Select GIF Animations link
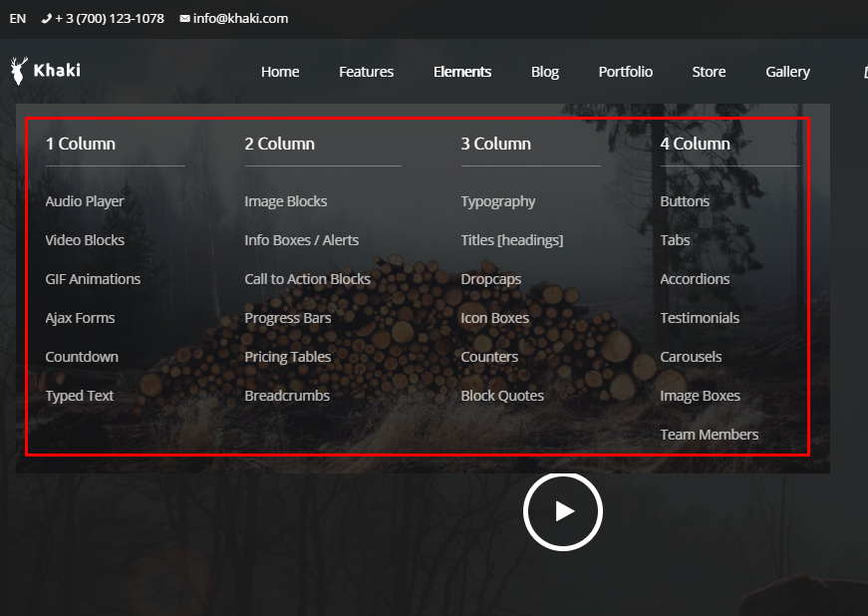This screenshot has height=616, width=868. (x=93, y=279)
